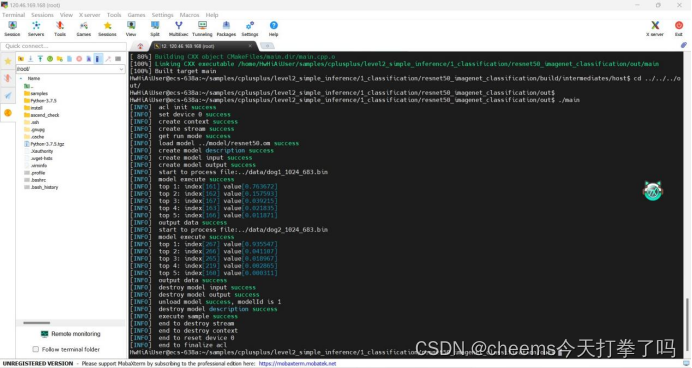Collapse the Name column tree arrow

[21, 78]
